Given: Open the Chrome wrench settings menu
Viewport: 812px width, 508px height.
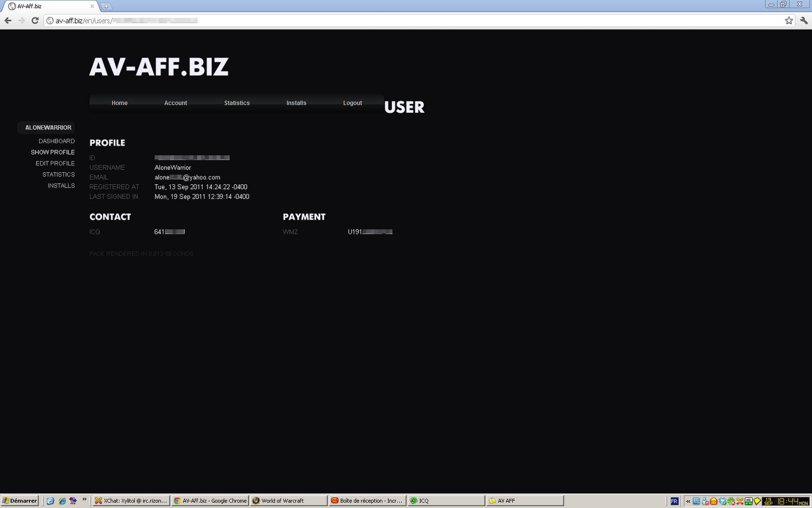Looking at the screenshot, I should [x=804, y=20].
